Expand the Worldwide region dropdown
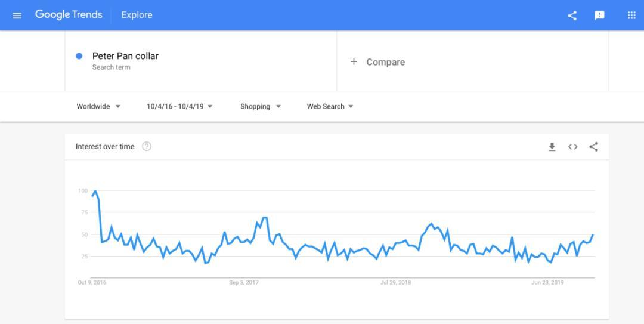 (98, 106)
